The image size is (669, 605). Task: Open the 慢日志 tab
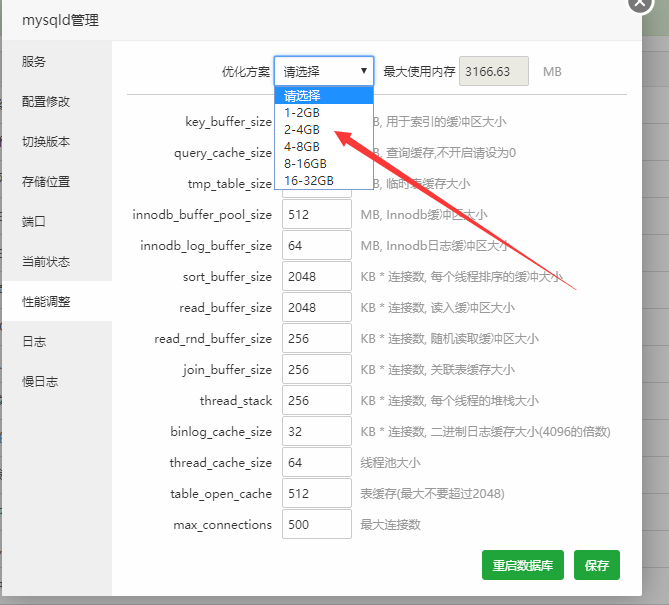point(40,382)
